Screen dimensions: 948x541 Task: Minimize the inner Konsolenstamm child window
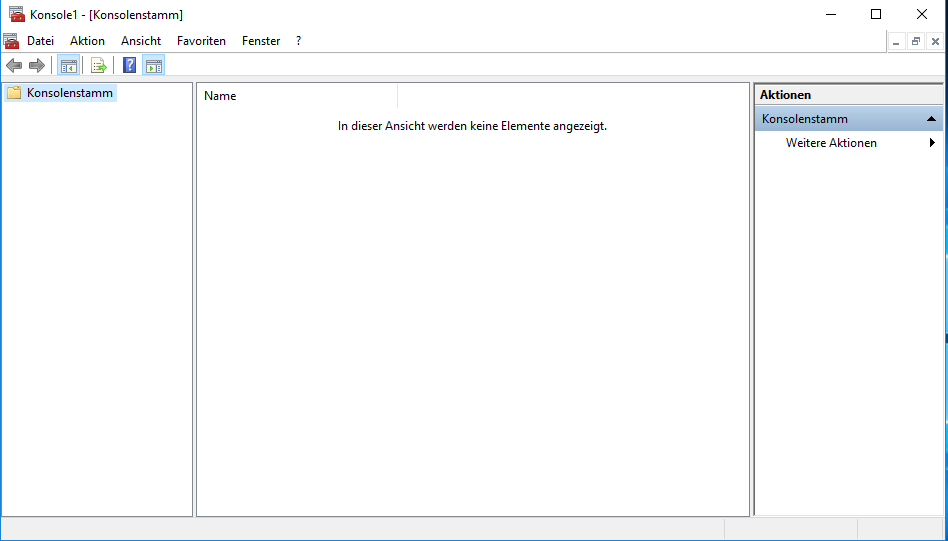896,42
